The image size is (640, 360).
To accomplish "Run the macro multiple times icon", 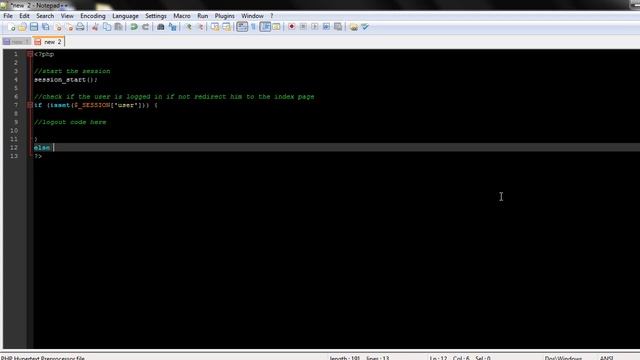I will (x=326, y=27).
